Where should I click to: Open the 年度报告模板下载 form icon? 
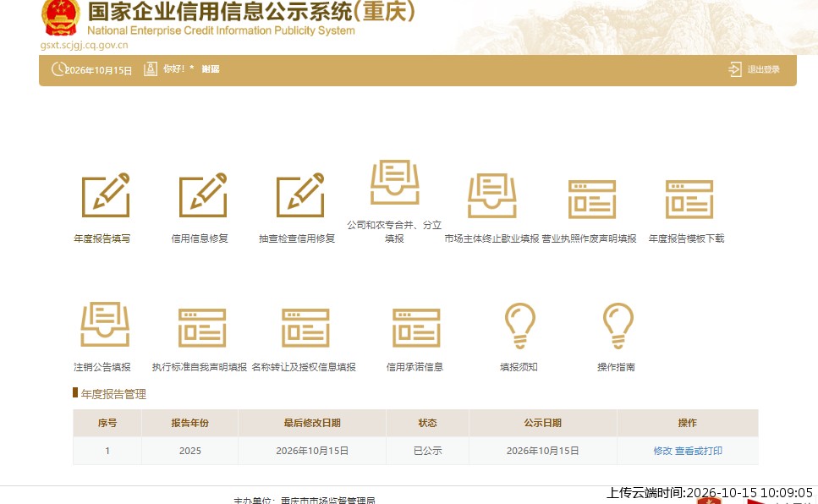[689, 200]
